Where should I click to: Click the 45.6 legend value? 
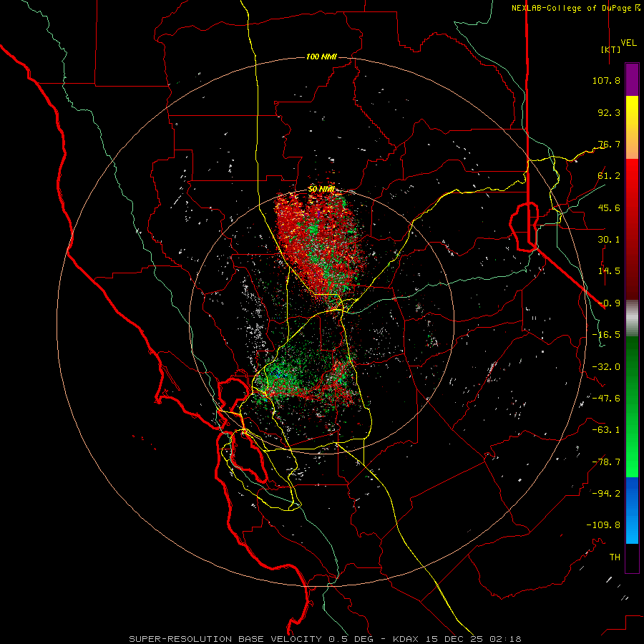tap(609, 208)
